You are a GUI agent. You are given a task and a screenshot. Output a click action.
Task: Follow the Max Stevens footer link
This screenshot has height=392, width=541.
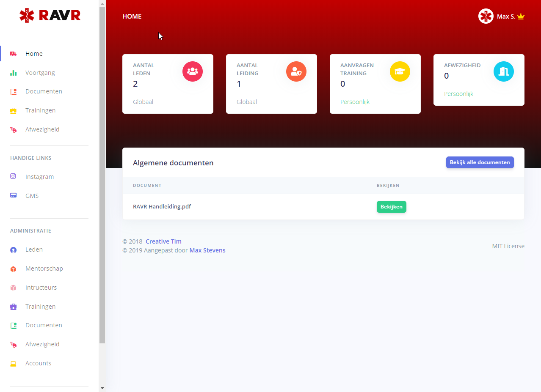[x=207, y=250]
